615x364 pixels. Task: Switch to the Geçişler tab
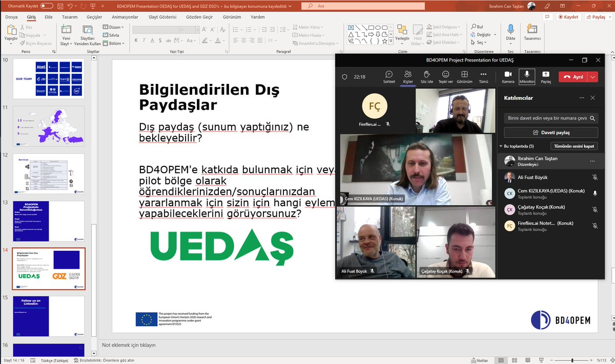pos(94,17)
